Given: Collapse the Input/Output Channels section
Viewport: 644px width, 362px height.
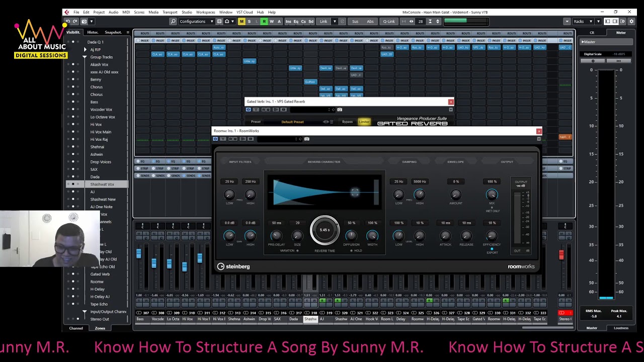Looking at the screenshot, I should 85,312.
